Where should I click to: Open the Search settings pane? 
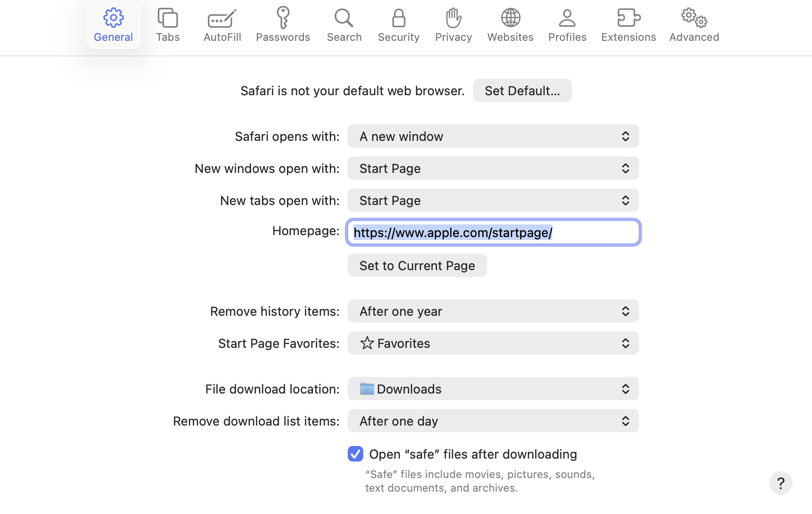(344, 25)
